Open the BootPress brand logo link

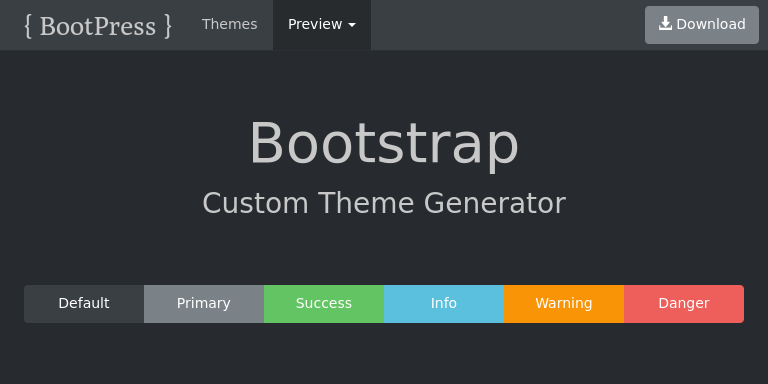click(x=98, y=25)
